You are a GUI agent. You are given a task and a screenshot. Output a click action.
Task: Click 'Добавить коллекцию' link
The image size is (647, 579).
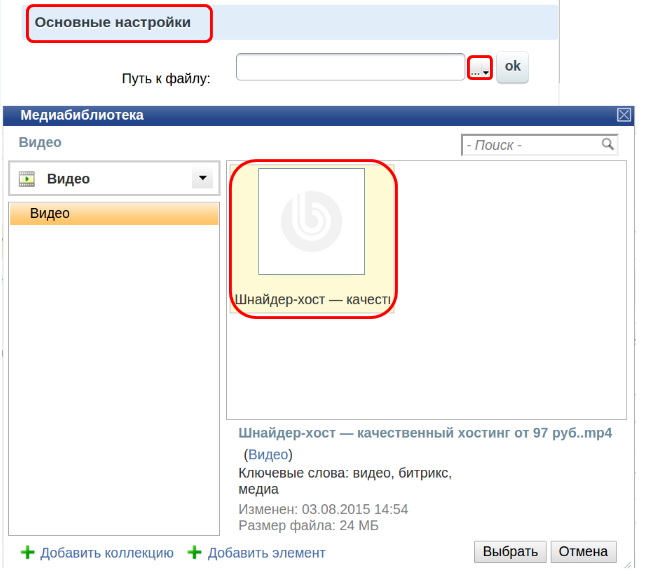[x=107, y=553]
